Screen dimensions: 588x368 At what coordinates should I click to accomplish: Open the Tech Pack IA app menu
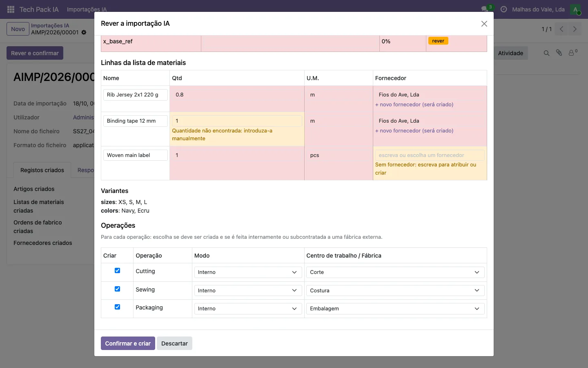click(39, 9)
